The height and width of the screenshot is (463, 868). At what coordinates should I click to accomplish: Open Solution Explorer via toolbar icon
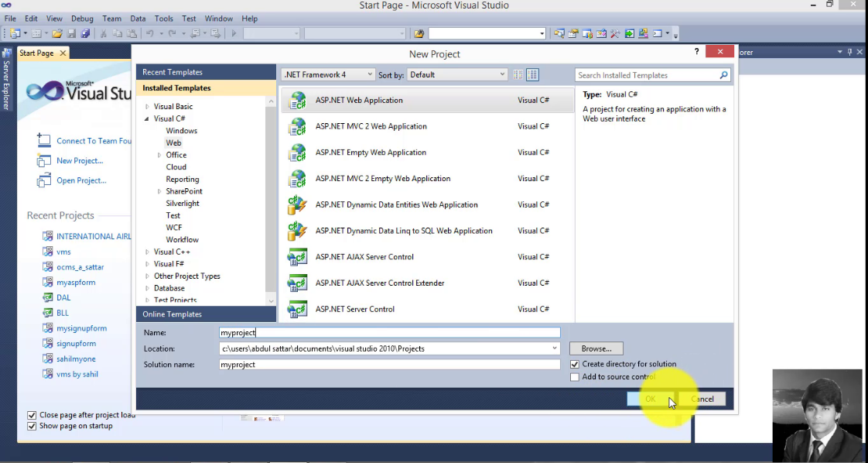point(559,34)
